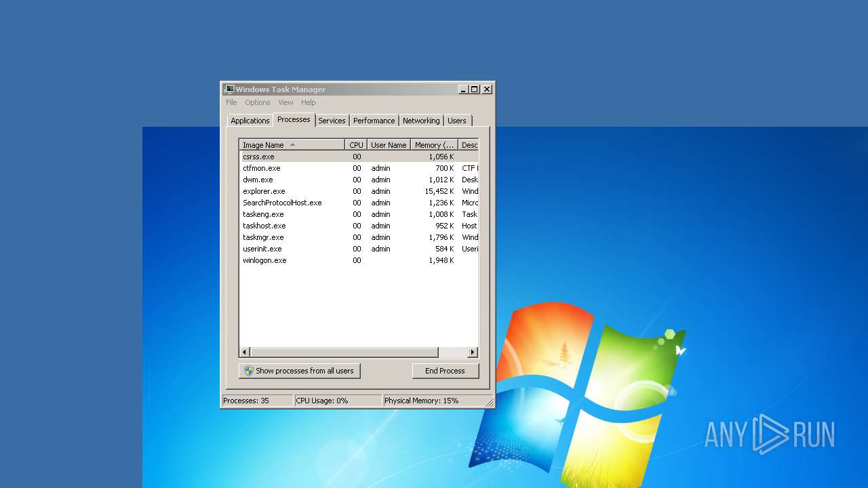Sort by Description column header

469,145
